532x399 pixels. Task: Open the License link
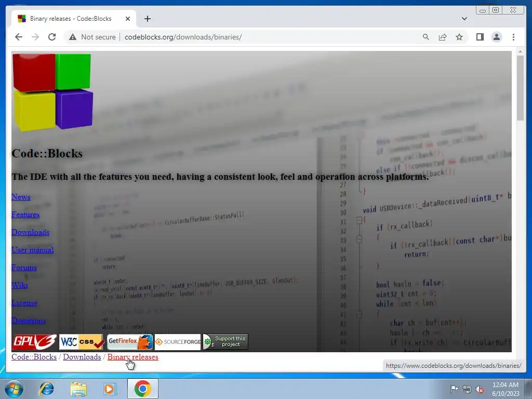click(24, 303)
